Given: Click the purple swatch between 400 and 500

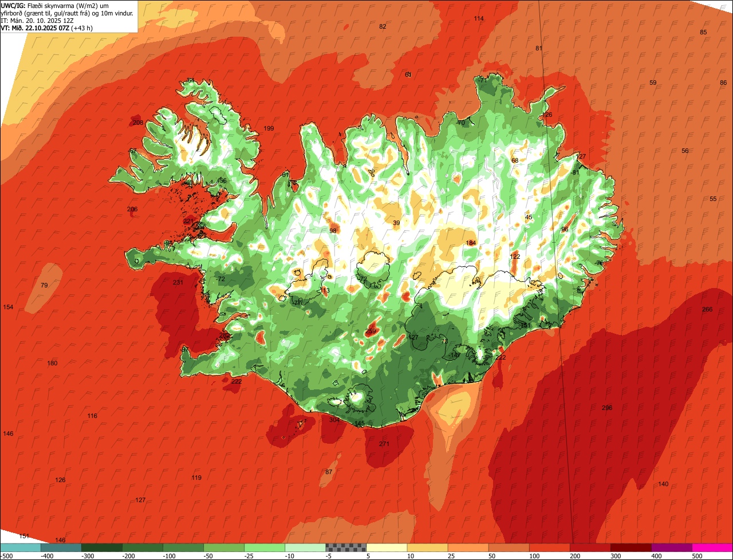Looking at the screenshot, I should click(x=672, y=547).
